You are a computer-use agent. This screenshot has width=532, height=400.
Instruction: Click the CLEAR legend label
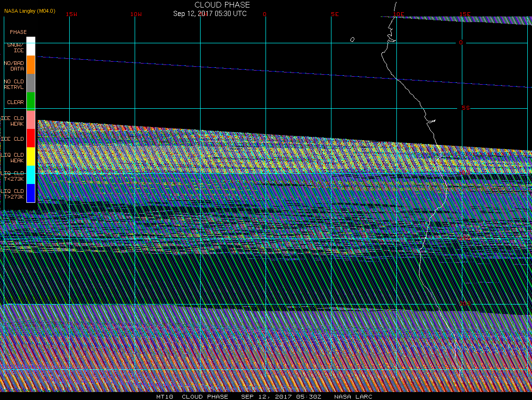click(x=16, y=102)
